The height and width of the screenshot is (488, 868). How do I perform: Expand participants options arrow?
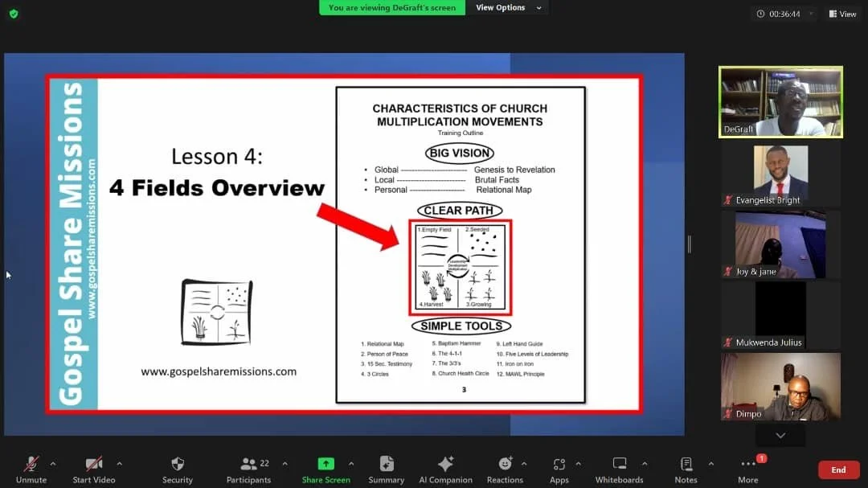pos(285,464)
